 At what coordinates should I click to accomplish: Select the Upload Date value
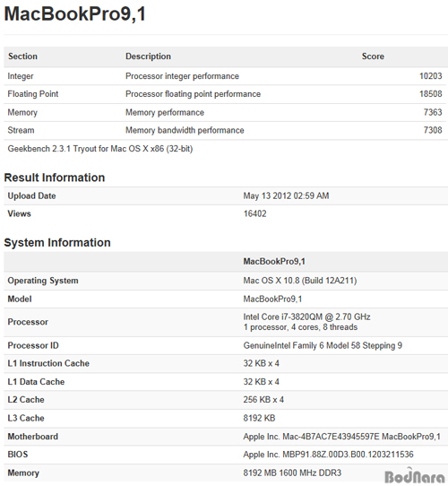pyautogui.click(x=286, y=195)
